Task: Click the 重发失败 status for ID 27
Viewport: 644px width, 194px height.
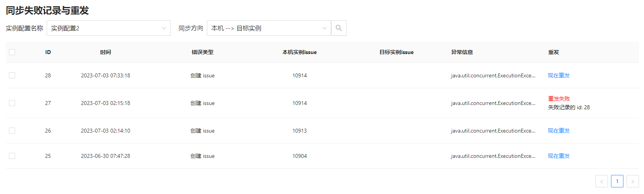Action: coord(559,99)
